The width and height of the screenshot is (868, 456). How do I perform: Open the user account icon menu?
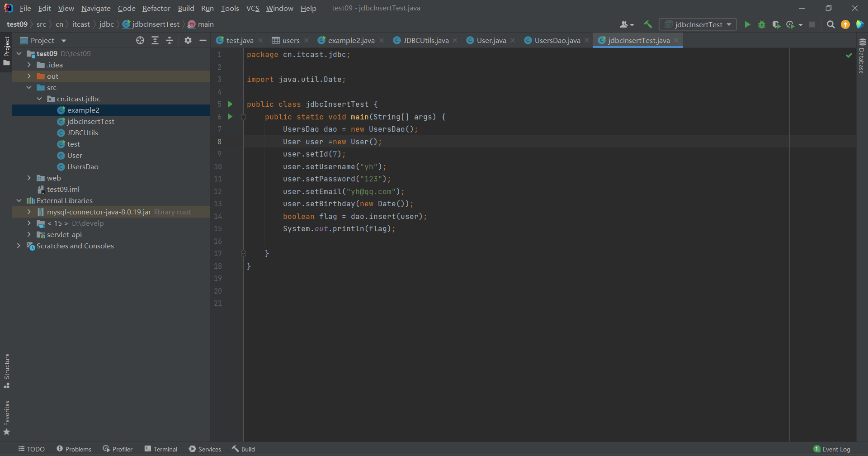pos(627,24)
